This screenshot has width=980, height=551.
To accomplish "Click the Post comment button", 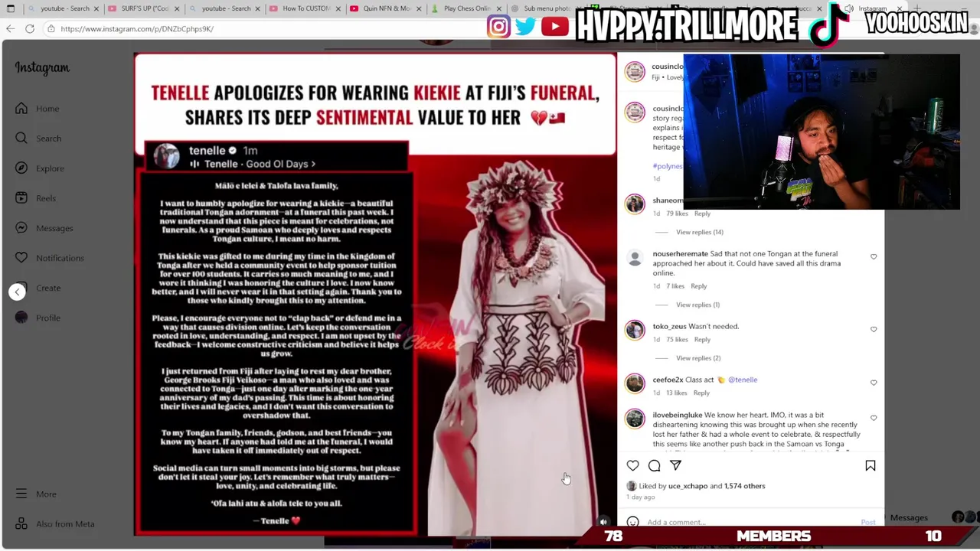I will (868, 523).
